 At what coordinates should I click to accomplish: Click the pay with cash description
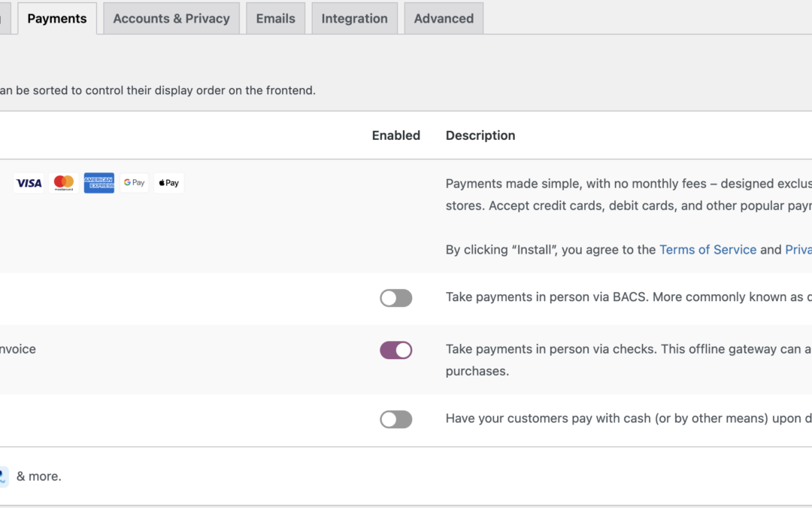[629, 418]
